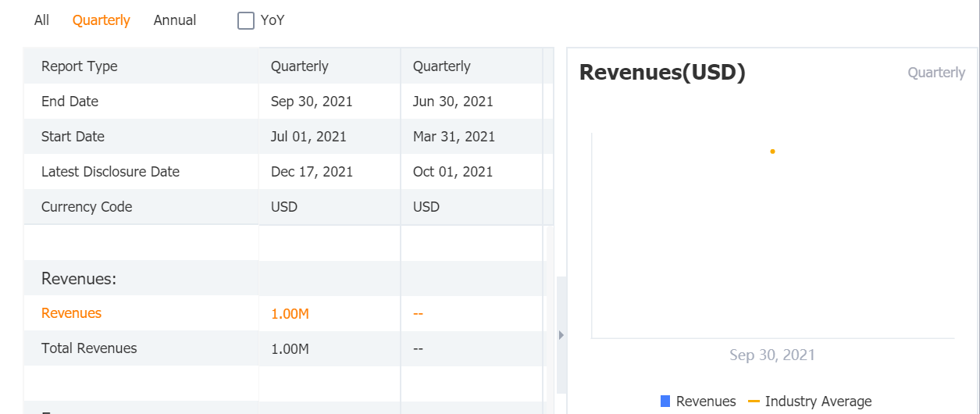Collapse chart panel with arrow handle

[561, 335]
